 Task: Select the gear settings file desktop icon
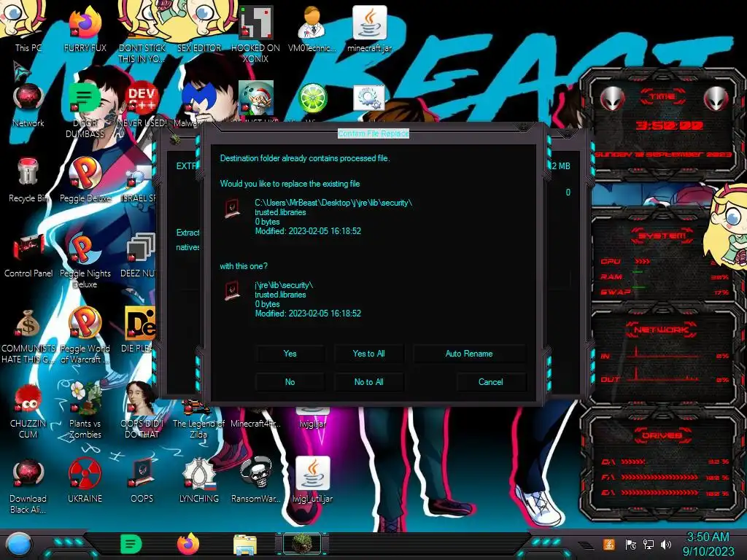369,99
